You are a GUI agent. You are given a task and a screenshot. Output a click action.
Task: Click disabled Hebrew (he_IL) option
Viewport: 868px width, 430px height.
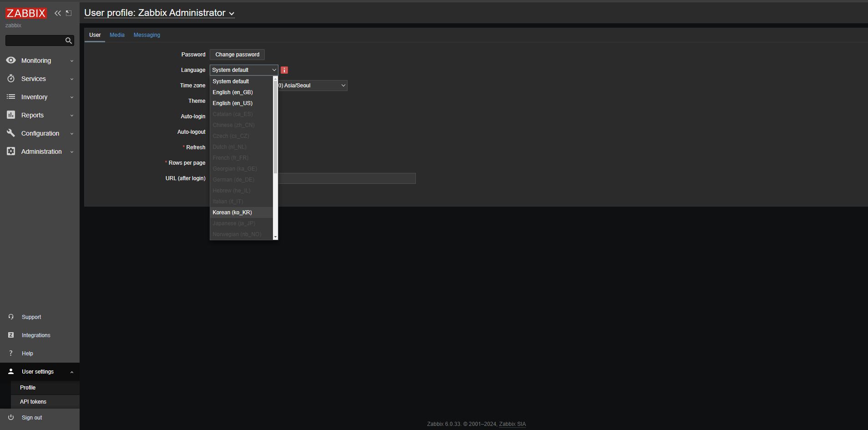pyautogui.click(x=241, y=191)
